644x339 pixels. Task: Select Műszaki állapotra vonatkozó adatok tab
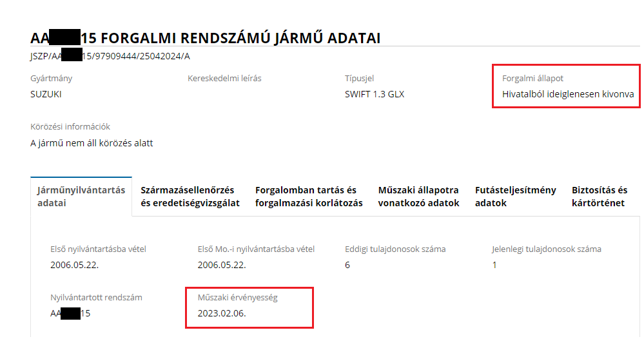[418, 197]
